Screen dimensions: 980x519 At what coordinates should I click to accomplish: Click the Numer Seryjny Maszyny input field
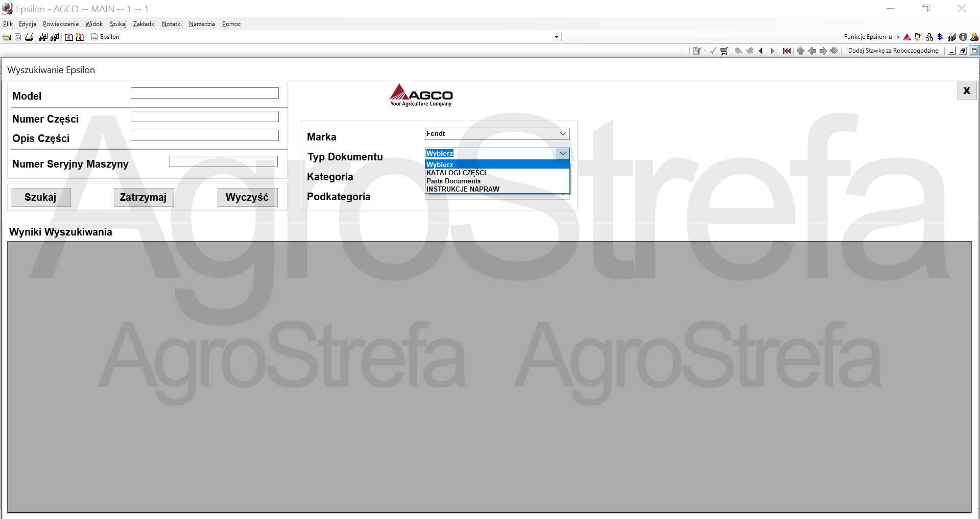point(224,161)
